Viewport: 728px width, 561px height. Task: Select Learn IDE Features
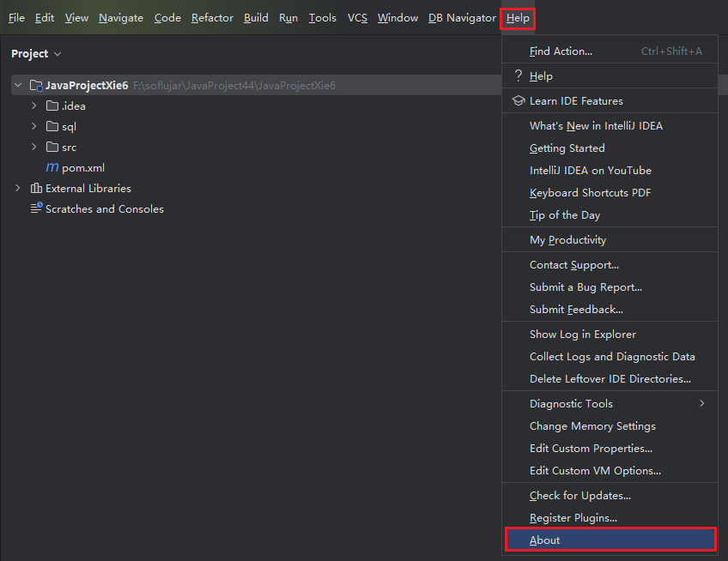point(610,100)
